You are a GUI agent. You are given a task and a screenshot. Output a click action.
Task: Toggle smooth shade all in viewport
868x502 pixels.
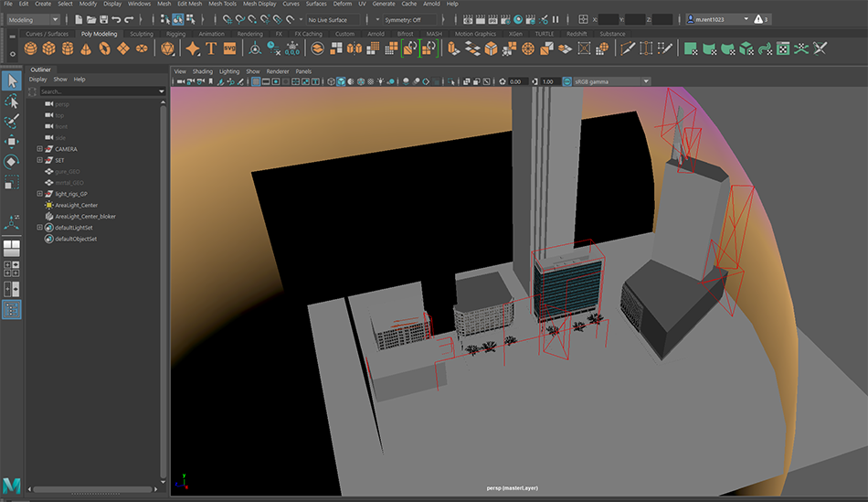coord(341,81)
